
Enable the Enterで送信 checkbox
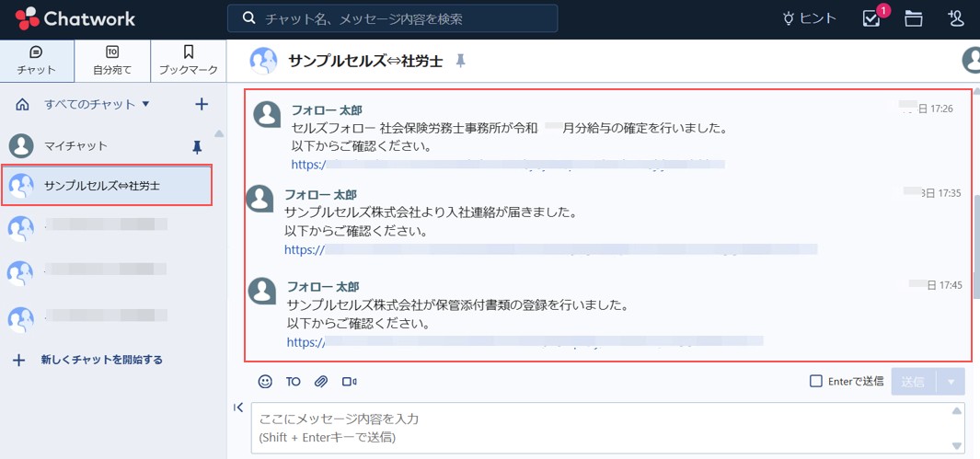tap(815, 381)
